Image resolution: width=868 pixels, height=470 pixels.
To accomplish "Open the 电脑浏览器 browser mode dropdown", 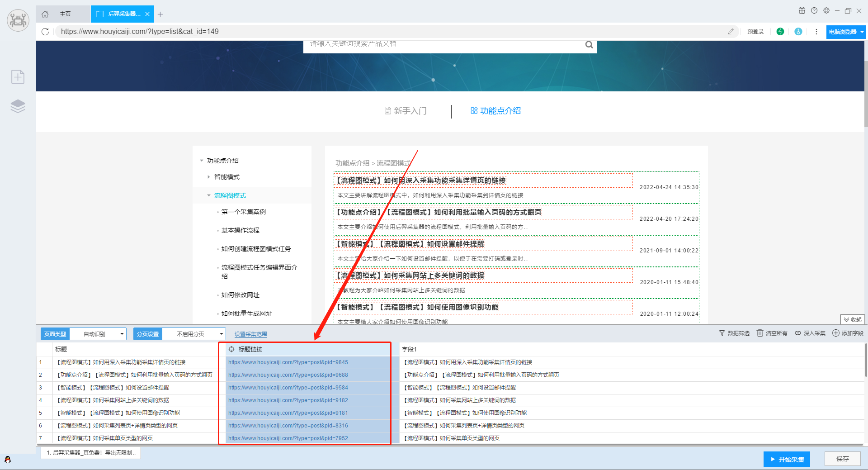I will click(845, 32).
